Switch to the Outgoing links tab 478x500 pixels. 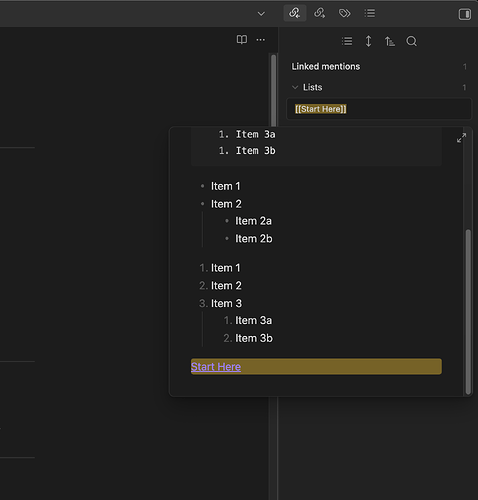[x=319, y=13]
